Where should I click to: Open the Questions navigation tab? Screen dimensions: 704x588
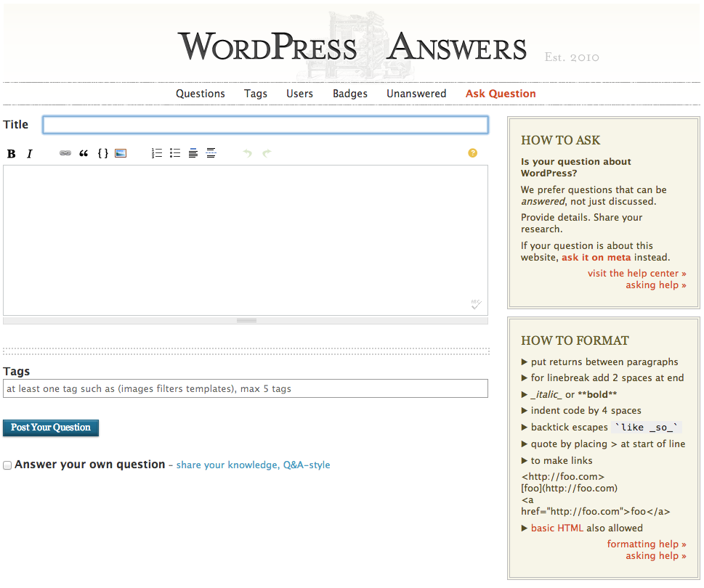(201, 94)
